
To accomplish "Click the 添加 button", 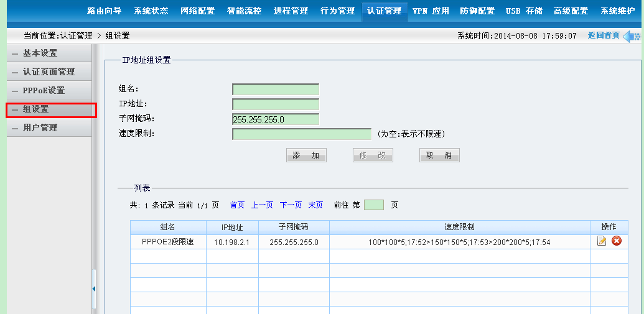I will (306, 155).
